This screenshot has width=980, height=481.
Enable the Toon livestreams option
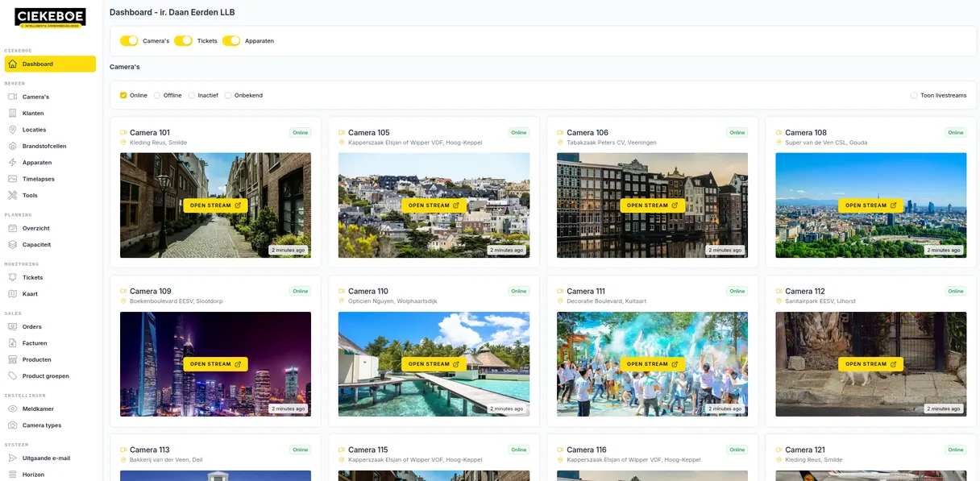point(914,95)
